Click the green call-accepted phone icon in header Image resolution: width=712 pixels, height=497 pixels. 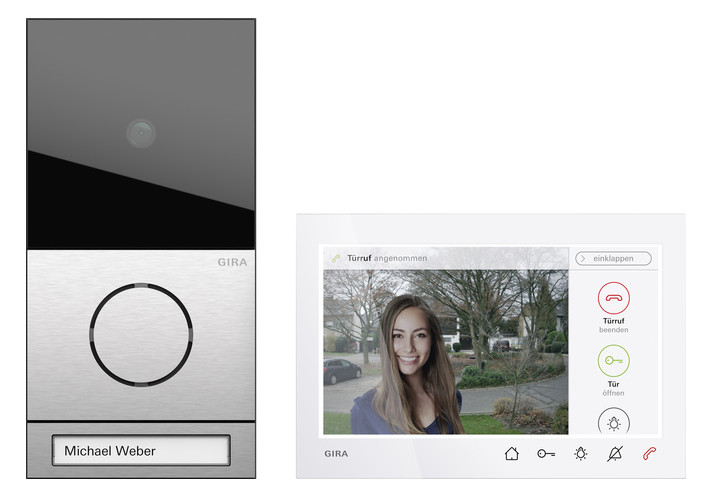point(336,259)
